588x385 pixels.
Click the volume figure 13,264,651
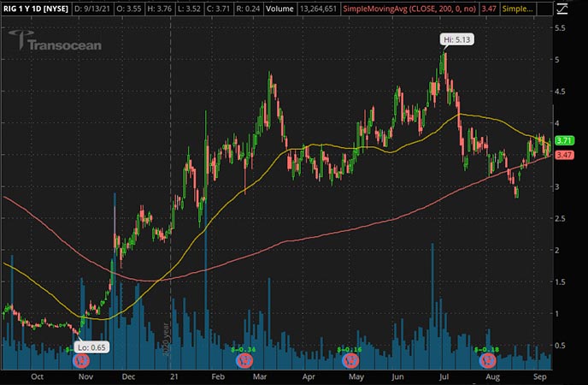pyautogui.click(x=318, y=9)
